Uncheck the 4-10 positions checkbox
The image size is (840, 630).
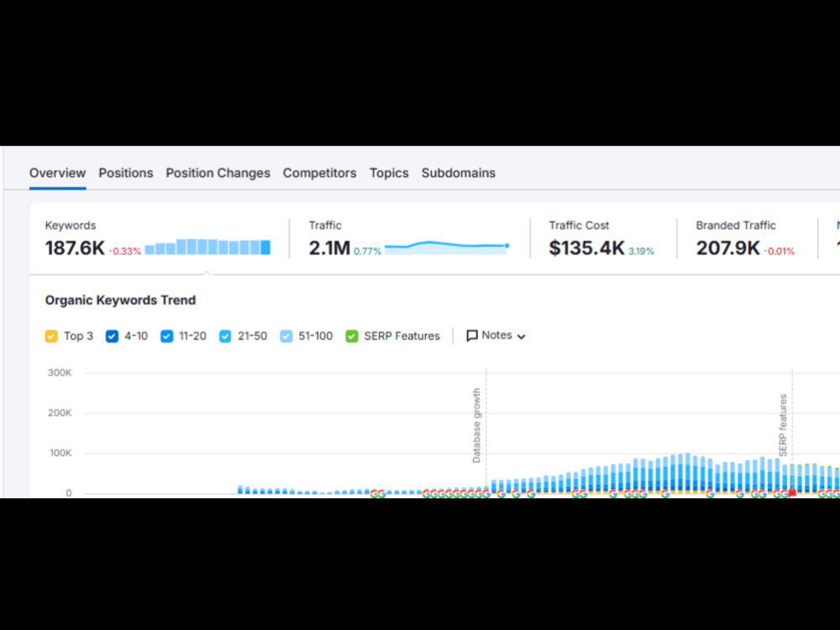[112, 337]
